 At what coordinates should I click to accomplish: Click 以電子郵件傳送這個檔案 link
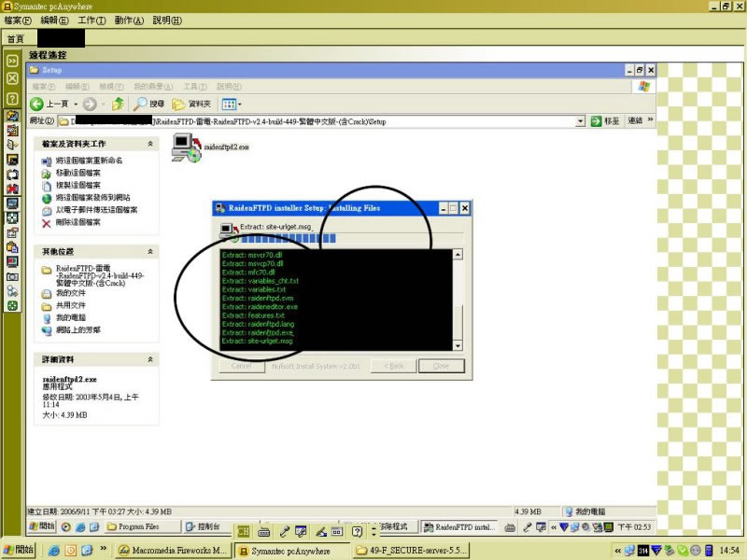[97, 209]
